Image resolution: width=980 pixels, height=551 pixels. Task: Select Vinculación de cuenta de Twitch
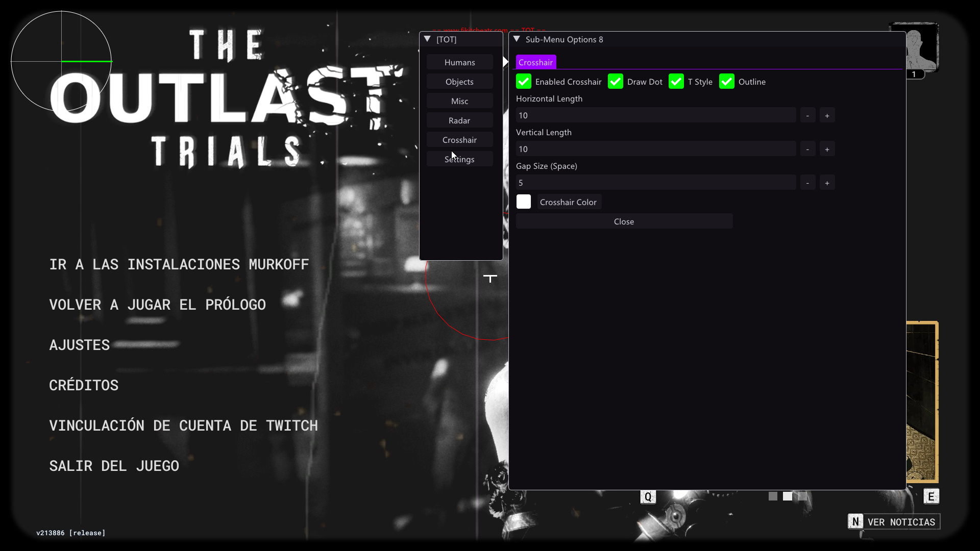click(x=184, y=425)
